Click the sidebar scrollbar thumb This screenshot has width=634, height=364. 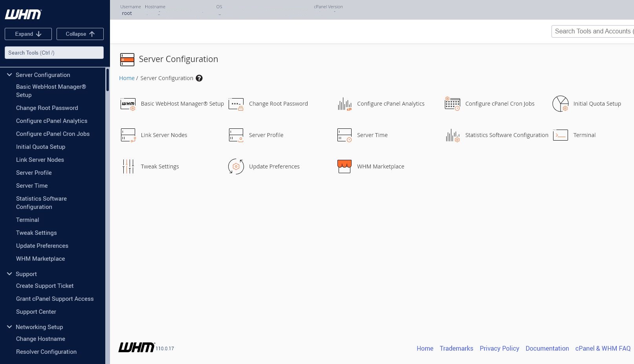point(107,80)
